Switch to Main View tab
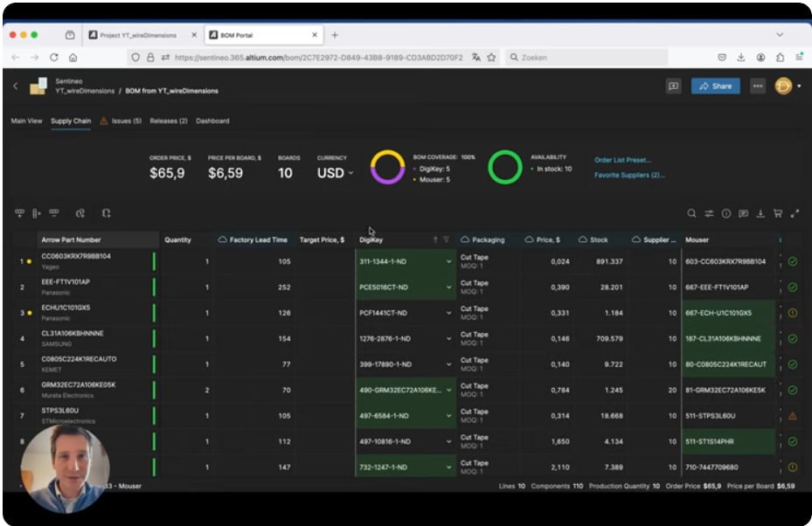The width and height of the screenshot is (812, 526). pos(26,121)
